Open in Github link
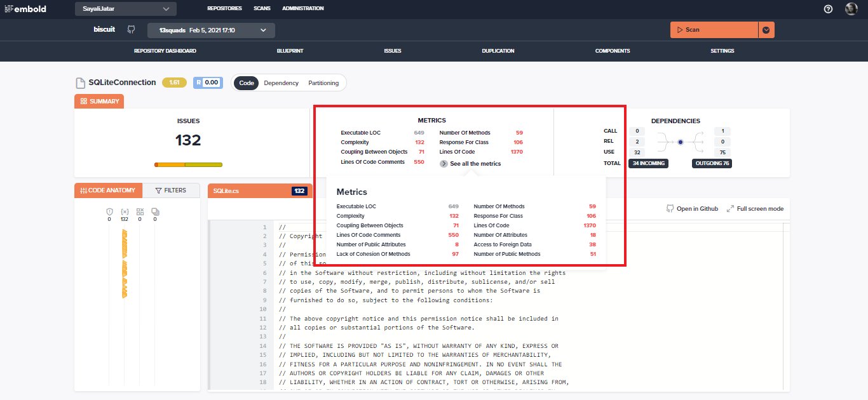Screen dimensions: 868x400 [x=692, y=209]
